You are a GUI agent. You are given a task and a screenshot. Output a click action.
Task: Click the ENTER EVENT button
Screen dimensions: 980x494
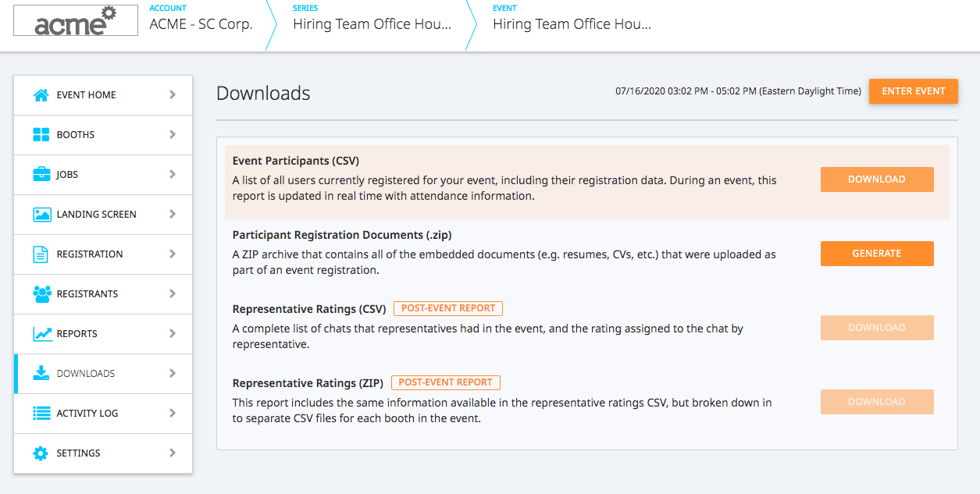(x=914, y=91)
